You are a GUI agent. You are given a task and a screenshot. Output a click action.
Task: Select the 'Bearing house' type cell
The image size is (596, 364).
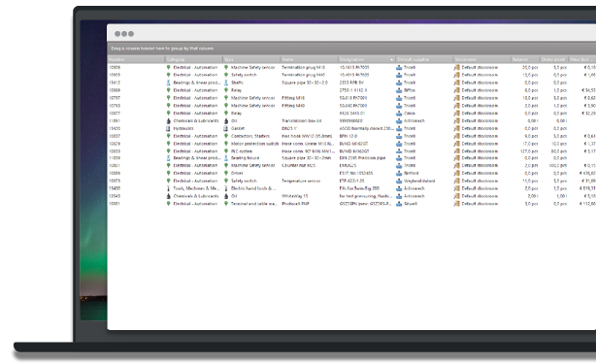point(246,157)
